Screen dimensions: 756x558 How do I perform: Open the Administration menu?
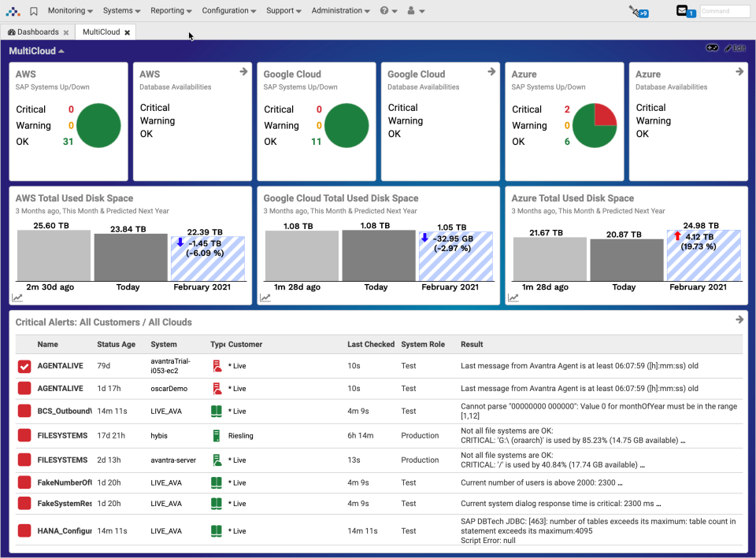(x=337, y=10)
